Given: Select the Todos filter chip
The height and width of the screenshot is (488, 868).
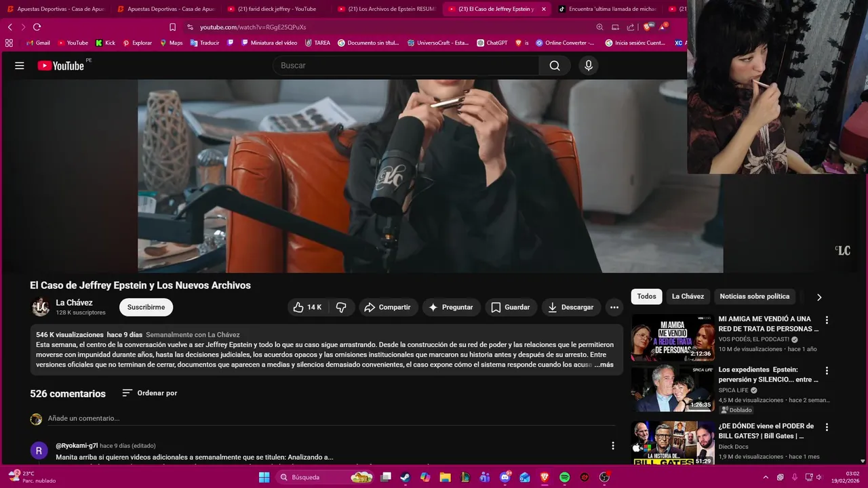Looking at the screenshot, I should [x=647, y=296].
